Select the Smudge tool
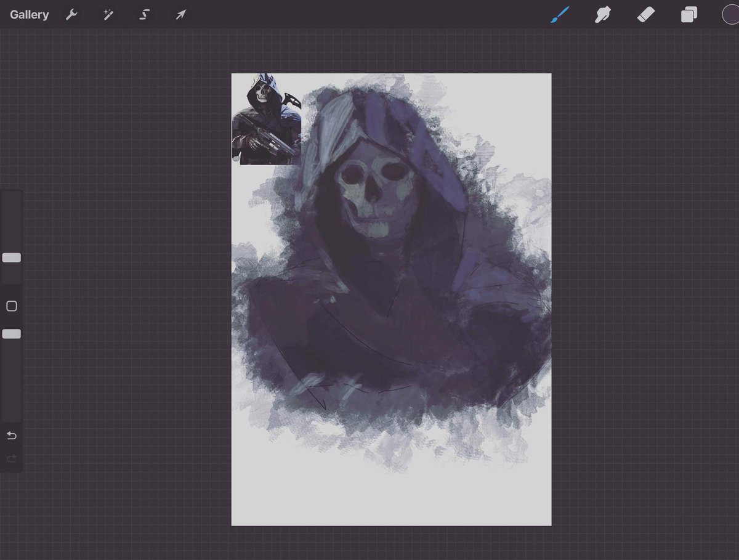 602,14
